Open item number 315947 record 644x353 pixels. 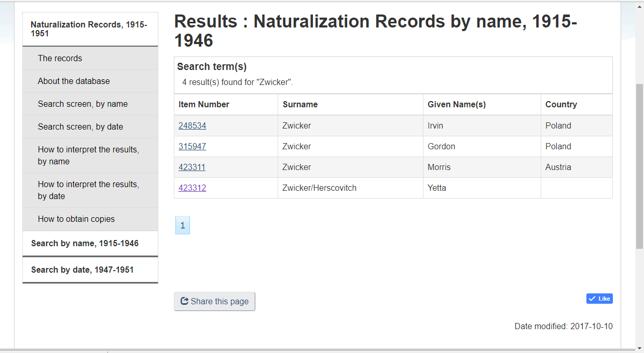pos(192,146)
